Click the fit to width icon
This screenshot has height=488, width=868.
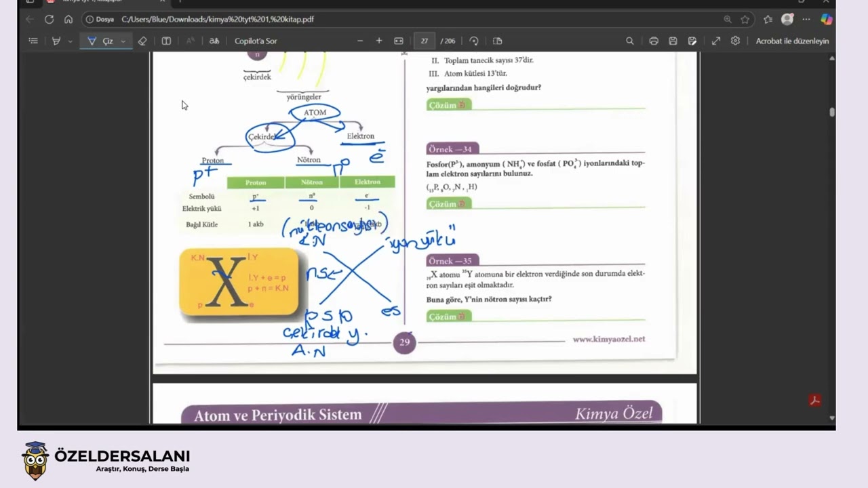(x=399, y=41)
